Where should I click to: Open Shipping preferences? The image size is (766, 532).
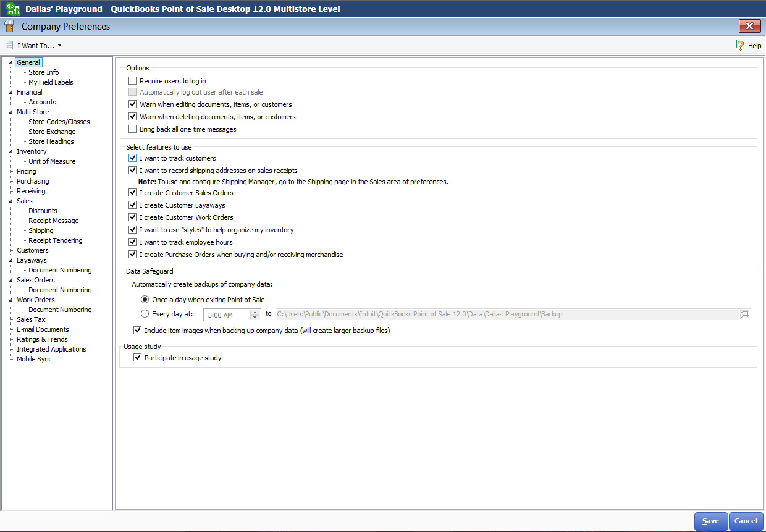coord(41,230)
